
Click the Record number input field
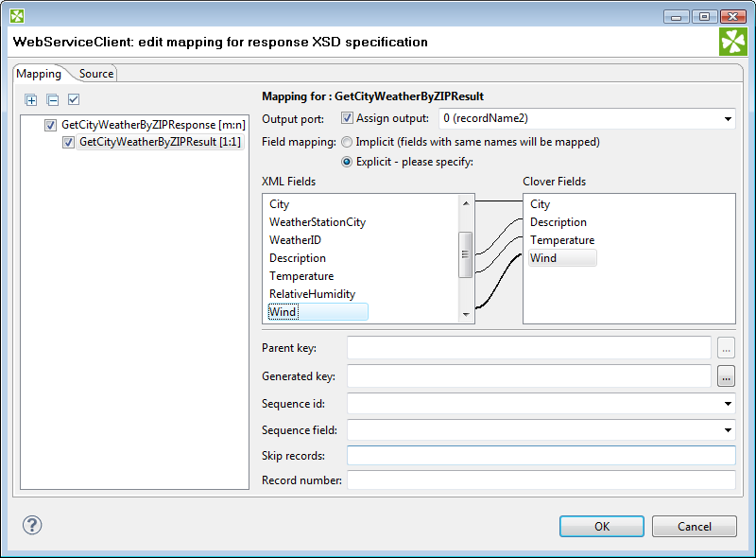[x=541, y=480]
